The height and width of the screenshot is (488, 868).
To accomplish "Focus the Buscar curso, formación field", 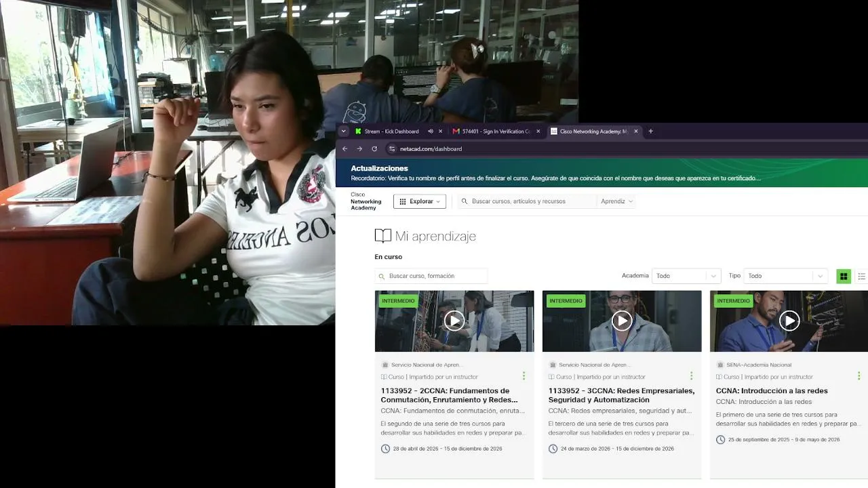I will (x=431, y=276).
